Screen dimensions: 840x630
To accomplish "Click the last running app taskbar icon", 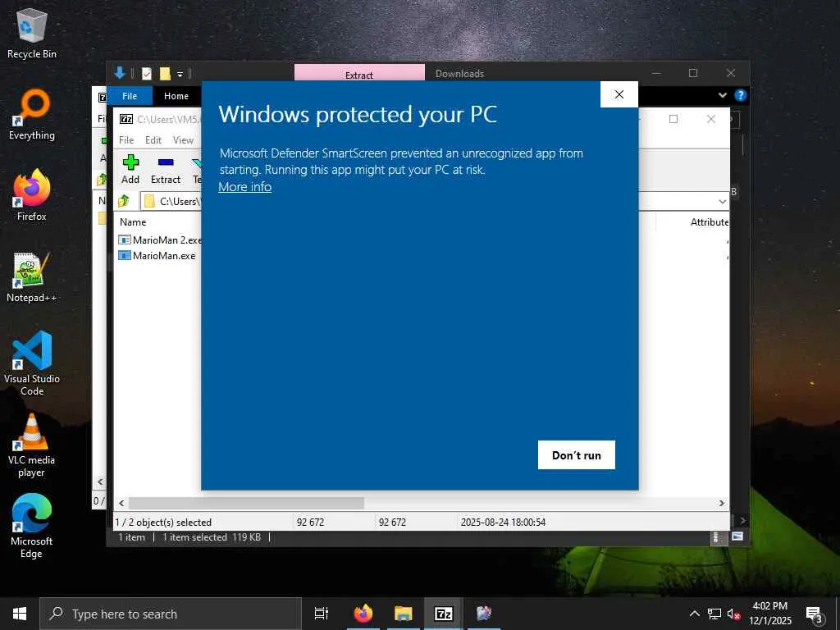I will 484,614.
